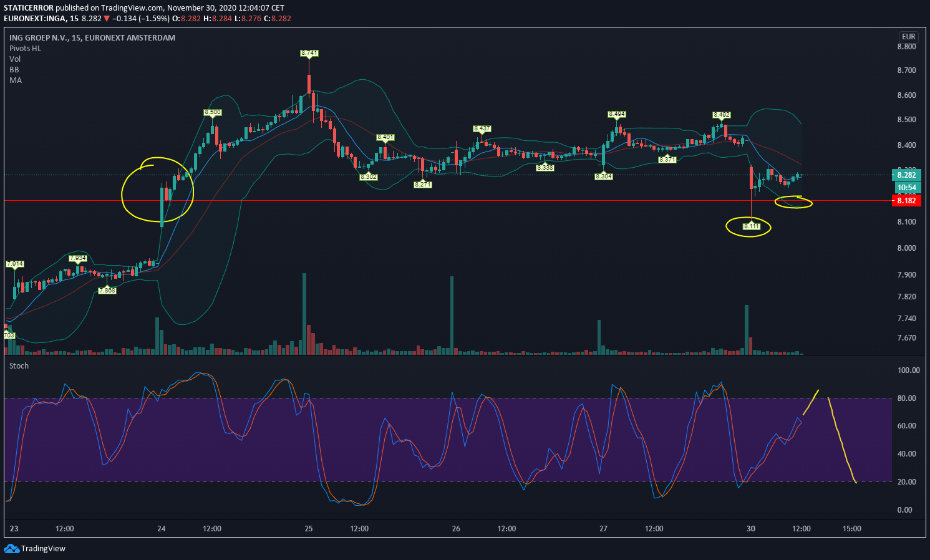Image resolution: width=930 pixels, height=560 pixels.
Task: Click the EUR currency label on price axis
Action: [x=908, y=37]
